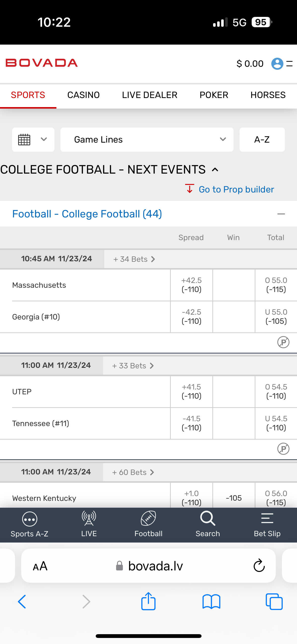Select Georgia under 55.0 total bet
This screenshot has width=297, height=644.
point(276,317)
